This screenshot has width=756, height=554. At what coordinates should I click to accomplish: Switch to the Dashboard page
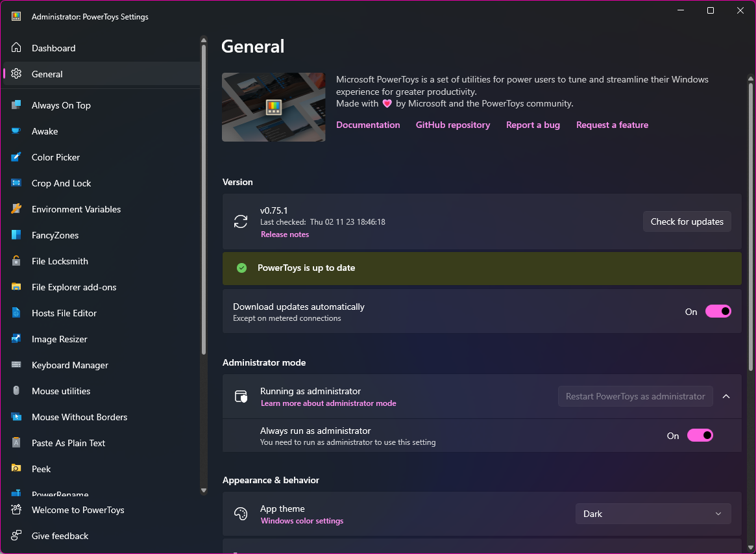click(53, 47)
